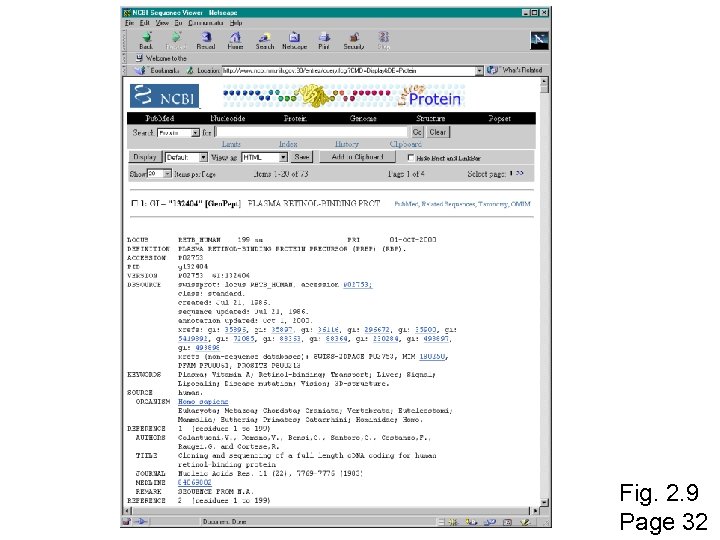Click the vertical scrollbar down arrow
Image resolution: width=720 pixels, height=540 pixels.
pos(544,502)
